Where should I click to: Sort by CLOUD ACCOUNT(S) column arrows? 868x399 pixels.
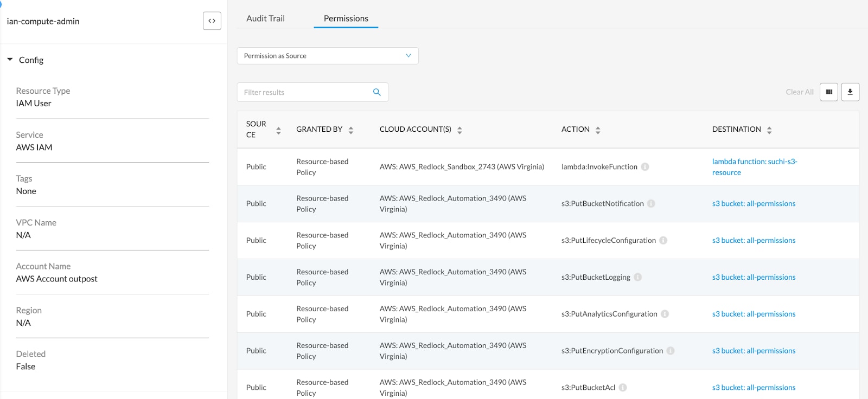coord(459,130)
